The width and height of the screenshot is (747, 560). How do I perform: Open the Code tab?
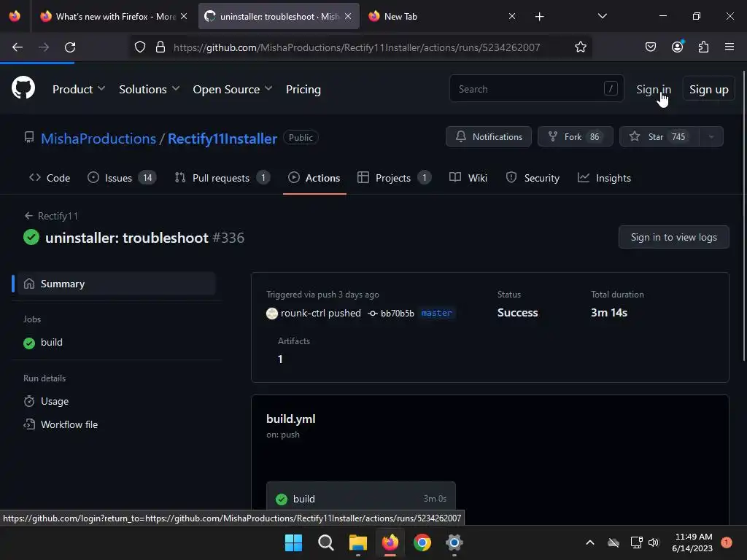[50, 178]
